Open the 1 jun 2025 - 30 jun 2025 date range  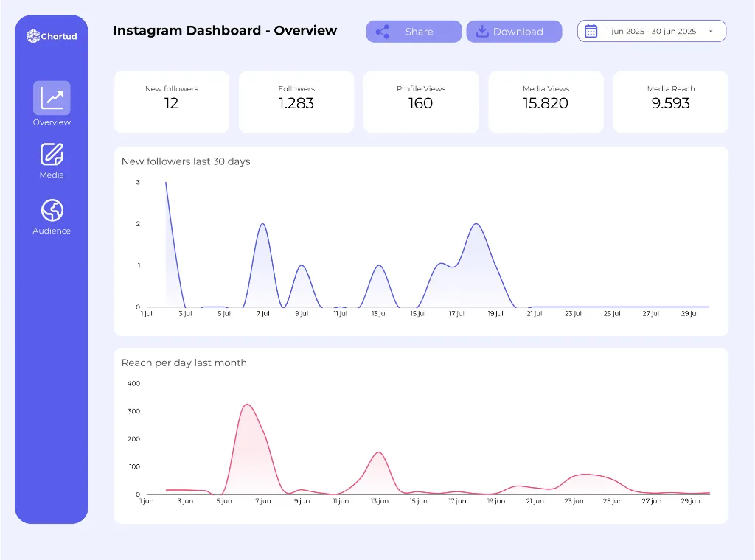click(x=650, y=32)
